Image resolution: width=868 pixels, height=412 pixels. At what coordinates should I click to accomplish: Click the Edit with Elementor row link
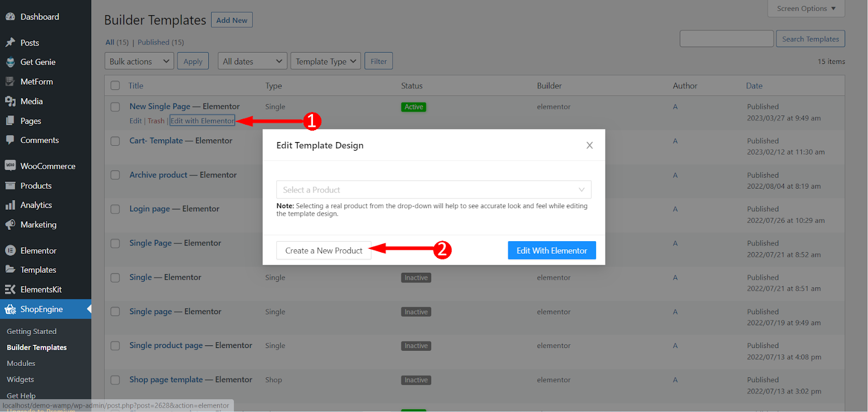(x=202, y=121)
